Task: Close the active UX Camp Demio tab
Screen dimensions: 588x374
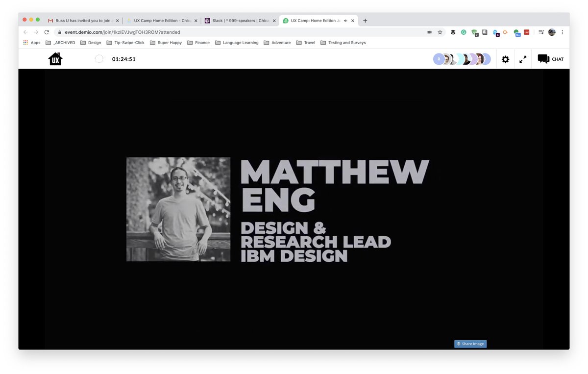Action: 353,21
